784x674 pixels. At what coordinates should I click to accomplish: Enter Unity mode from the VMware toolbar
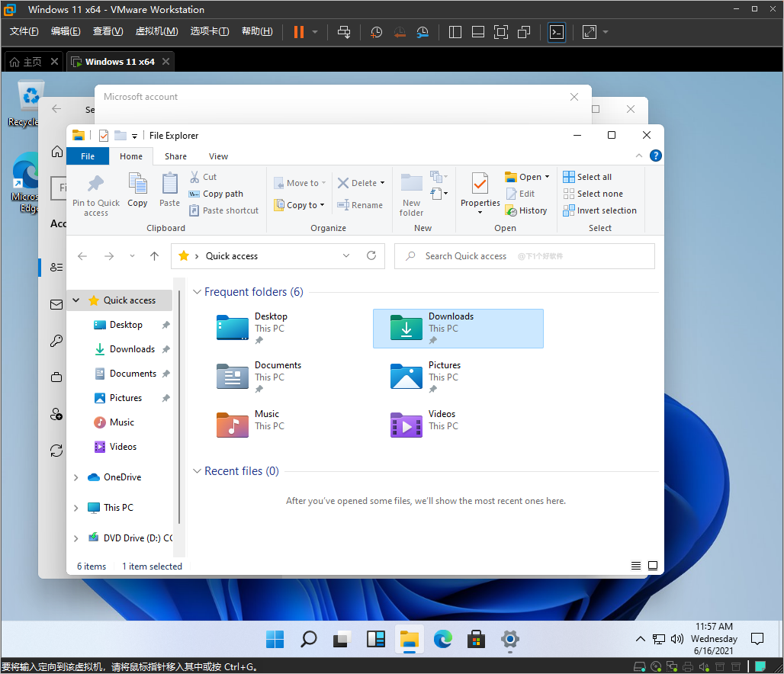tap(524, 32)
